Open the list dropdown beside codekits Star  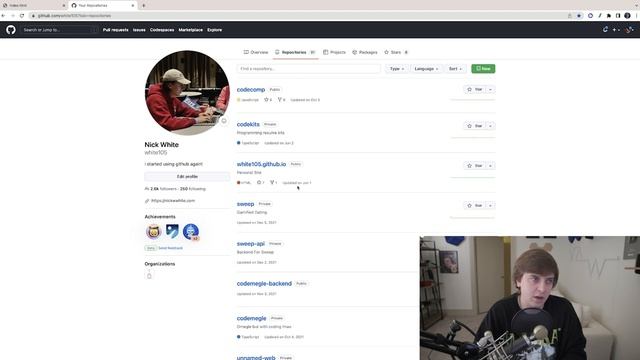tap(491, 126)
